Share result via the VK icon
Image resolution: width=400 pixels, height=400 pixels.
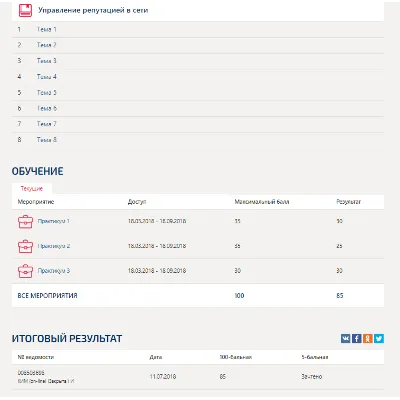[x=346, y=339]
